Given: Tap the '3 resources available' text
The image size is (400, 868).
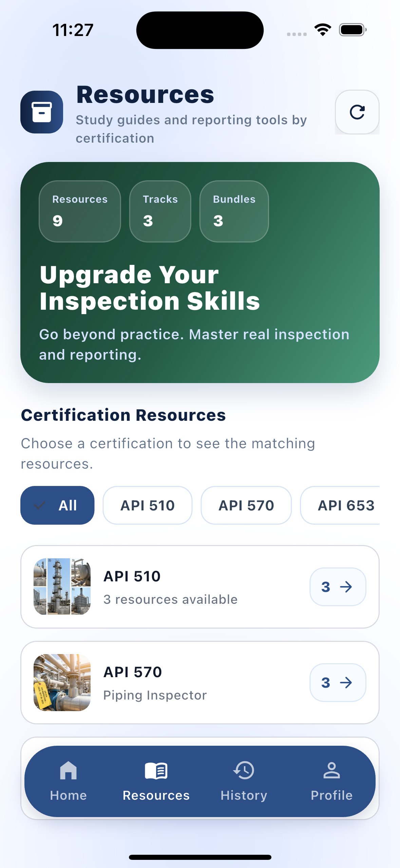Looking at the screenshot, I should click(x=170, y=599).
